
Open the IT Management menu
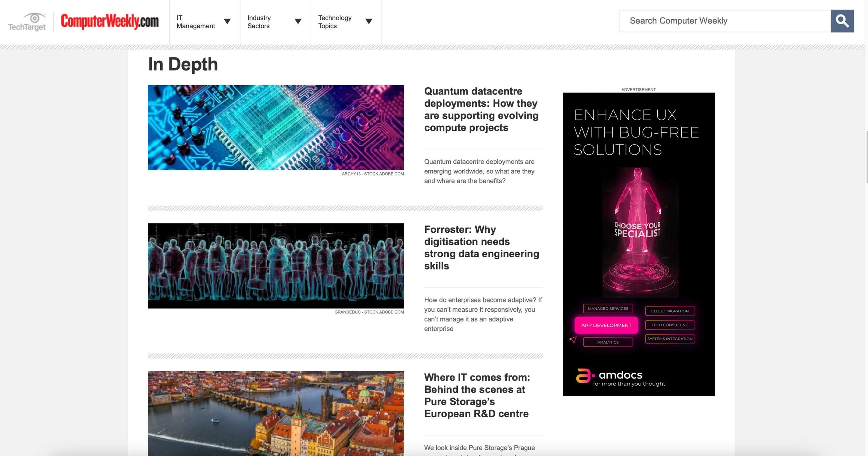pos(204,22)
